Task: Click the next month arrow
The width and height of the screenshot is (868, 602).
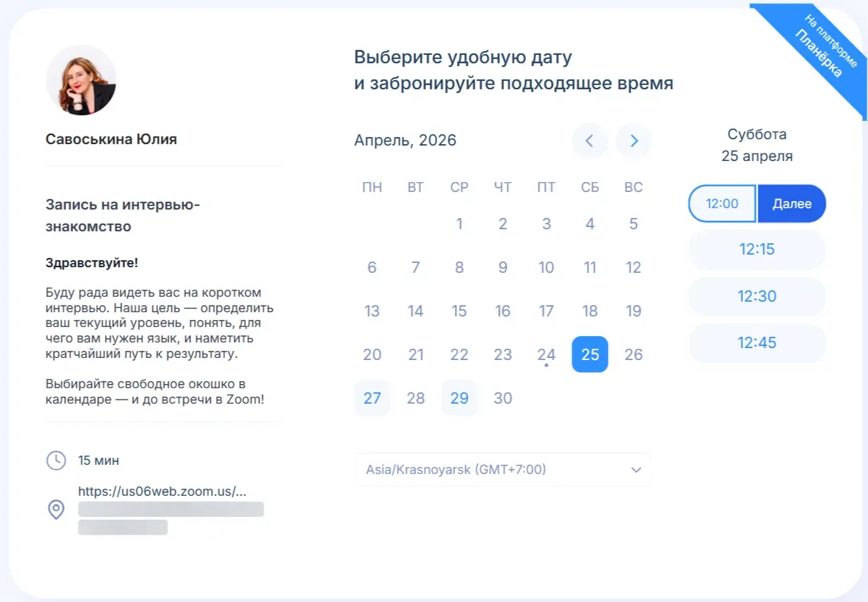Action: tap(633, 141)
